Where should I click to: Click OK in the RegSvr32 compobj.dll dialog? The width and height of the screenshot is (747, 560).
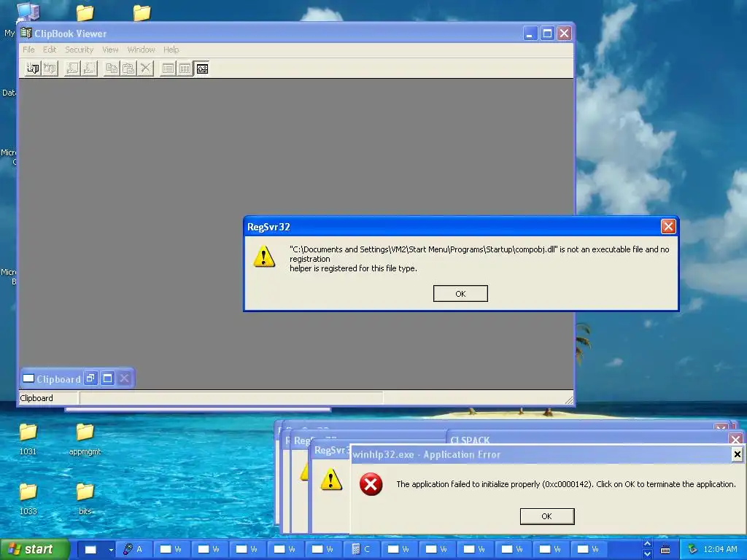point(460,294)
